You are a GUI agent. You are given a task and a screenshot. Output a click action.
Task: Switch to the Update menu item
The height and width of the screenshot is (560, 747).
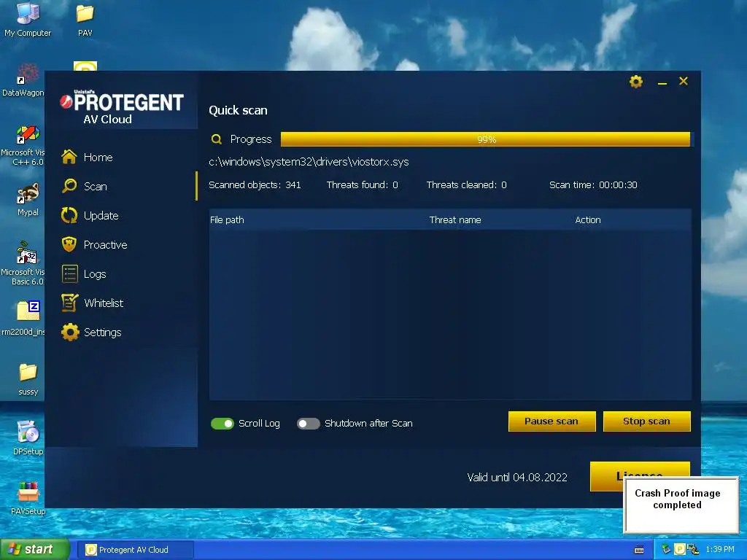pyautogui.click(x=101, y=215)
